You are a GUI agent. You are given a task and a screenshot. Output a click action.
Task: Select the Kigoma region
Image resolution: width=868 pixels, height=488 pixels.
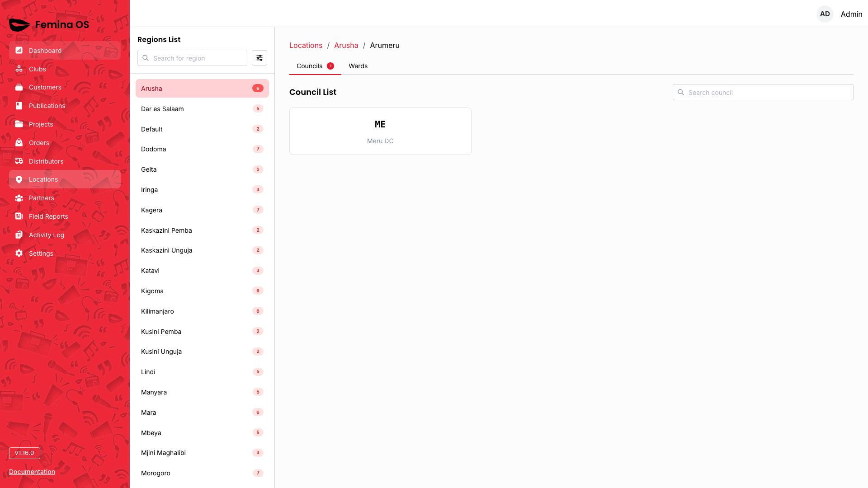(202, 291)
